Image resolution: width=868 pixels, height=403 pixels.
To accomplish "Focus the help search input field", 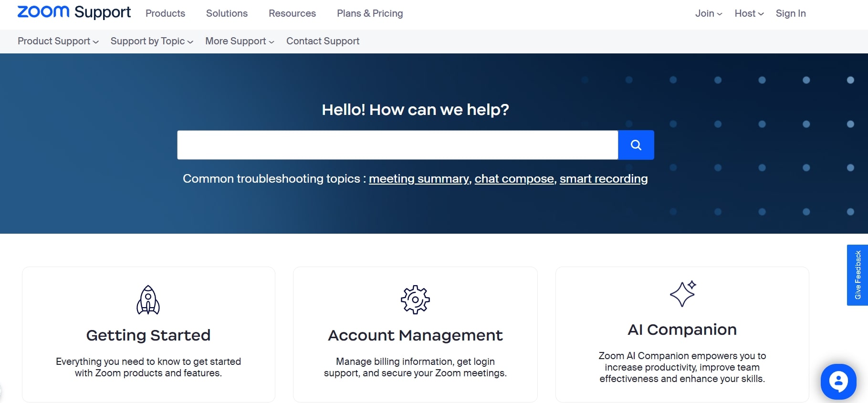I will pyautogui.click(x=397, y=145).
